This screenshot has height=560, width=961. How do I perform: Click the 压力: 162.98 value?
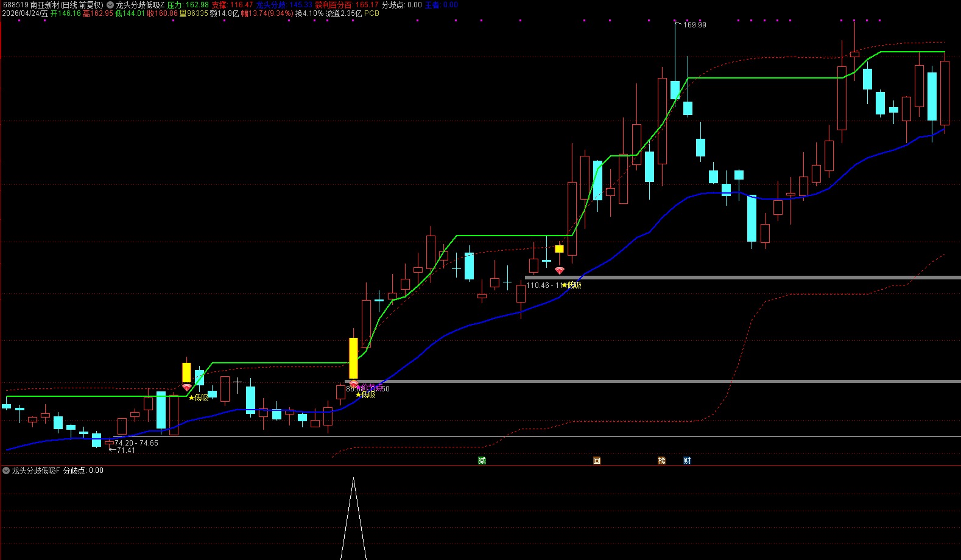[188, 5]
